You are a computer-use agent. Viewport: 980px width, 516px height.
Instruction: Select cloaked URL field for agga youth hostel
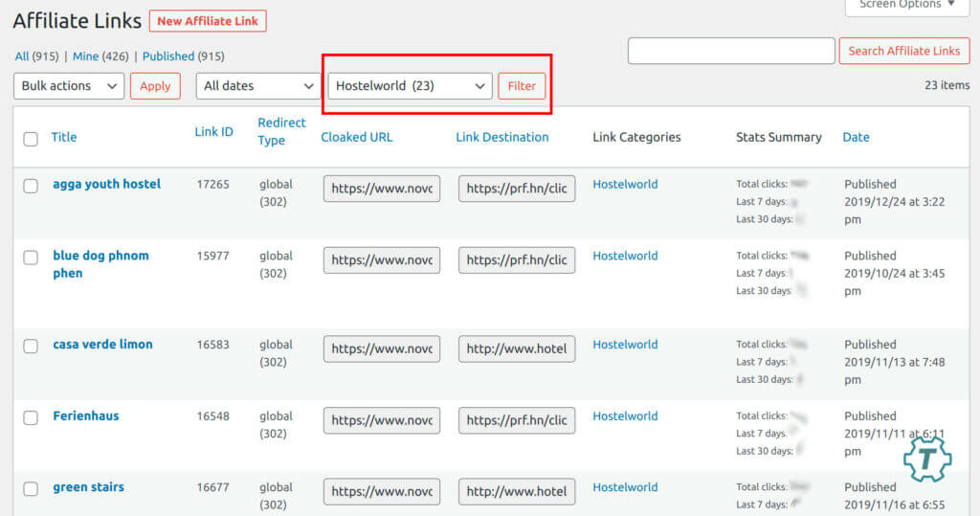click(382, 189)
